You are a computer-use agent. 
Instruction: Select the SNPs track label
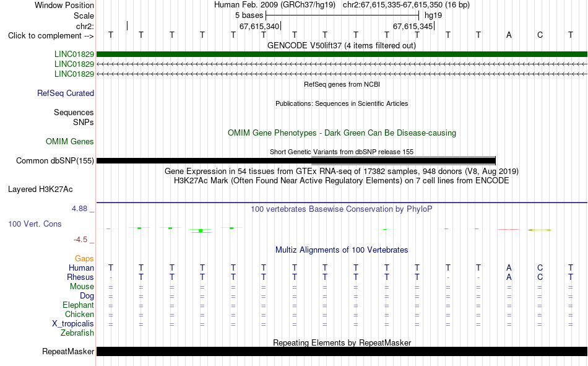(x=84, y=122)
